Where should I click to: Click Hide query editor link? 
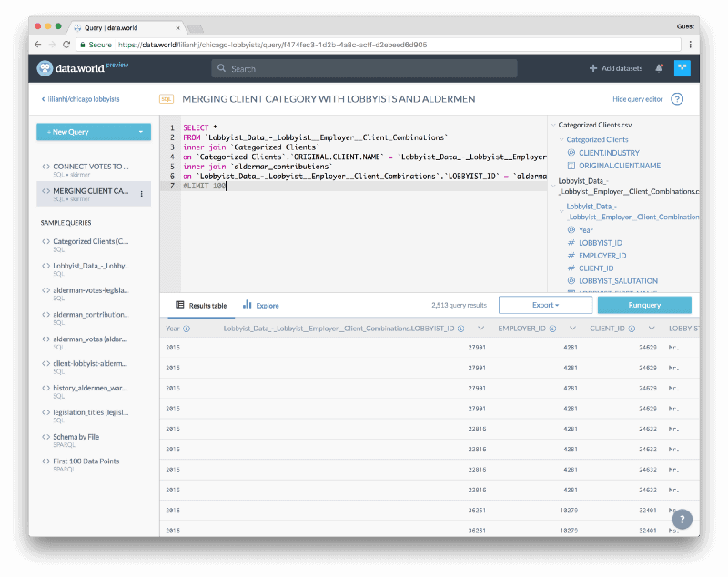pos(638,99)
